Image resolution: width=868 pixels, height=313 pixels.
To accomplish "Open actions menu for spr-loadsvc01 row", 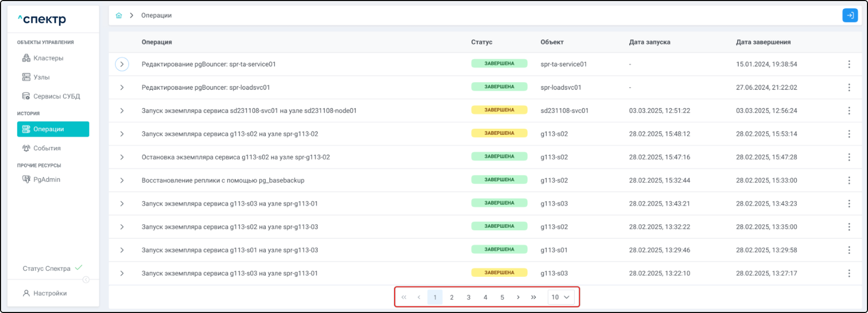I will tap(849, 88).
